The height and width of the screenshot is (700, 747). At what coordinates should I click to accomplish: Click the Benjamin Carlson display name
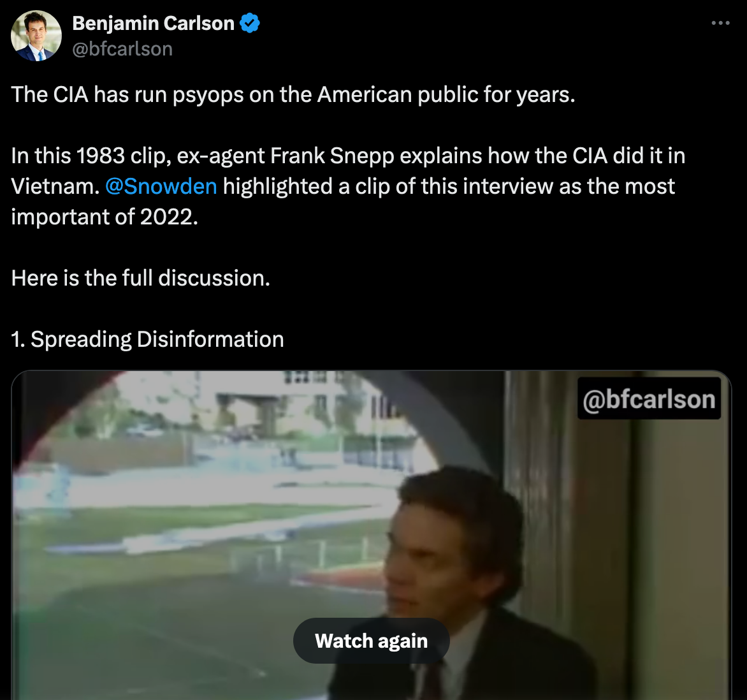pos(153,24)
